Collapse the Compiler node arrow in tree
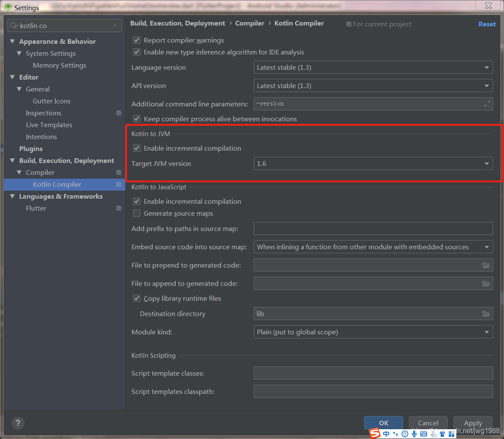The image size is (504, 439). [x=19, y=172]
